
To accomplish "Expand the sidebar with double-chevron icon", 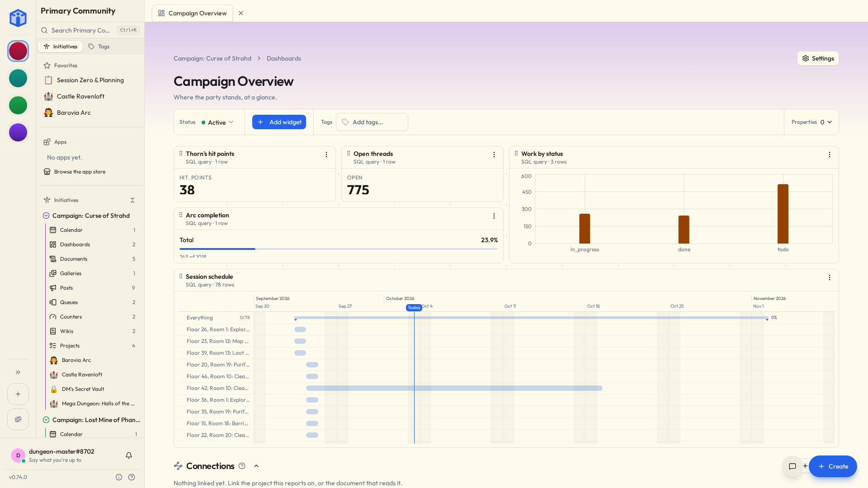I will point(18,372).
